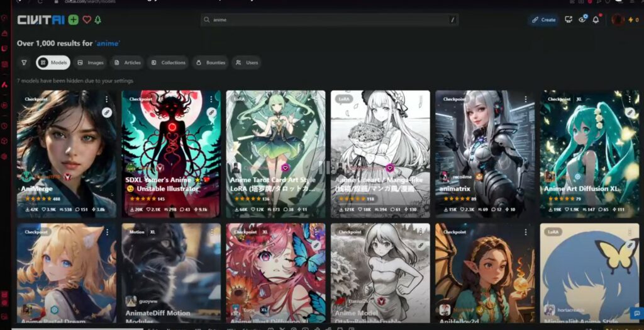
Task: Click the comment count 151 on AniMerge
Action: 80,210
